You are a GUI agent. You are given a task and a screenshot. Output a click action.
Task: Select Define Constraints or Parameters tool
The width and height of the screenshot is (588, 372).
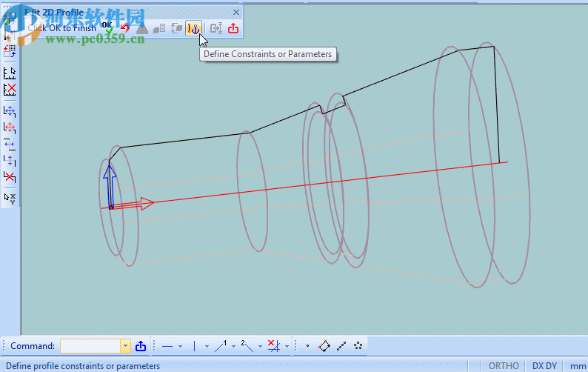pos(193,28)
